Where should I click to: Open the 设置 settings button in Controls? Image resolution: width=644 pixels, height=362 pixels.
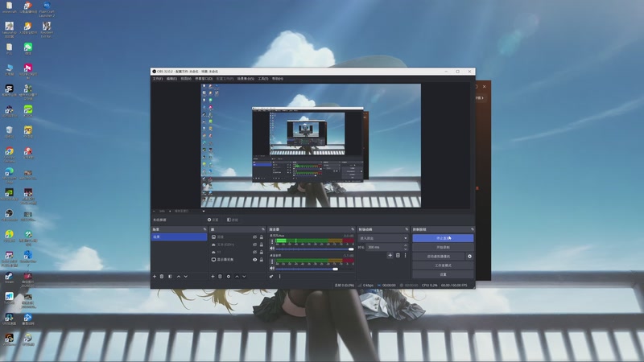point(444,274)
